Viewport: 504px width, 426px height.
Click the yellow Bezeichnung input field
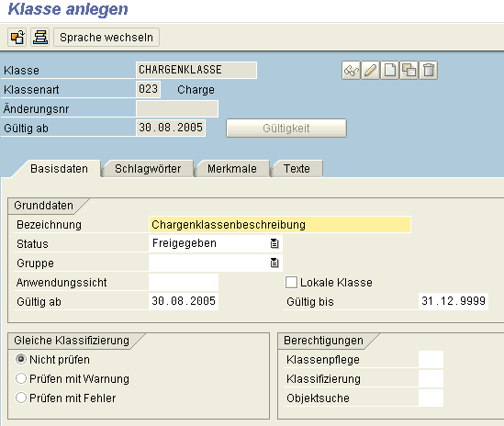point(280,224)
